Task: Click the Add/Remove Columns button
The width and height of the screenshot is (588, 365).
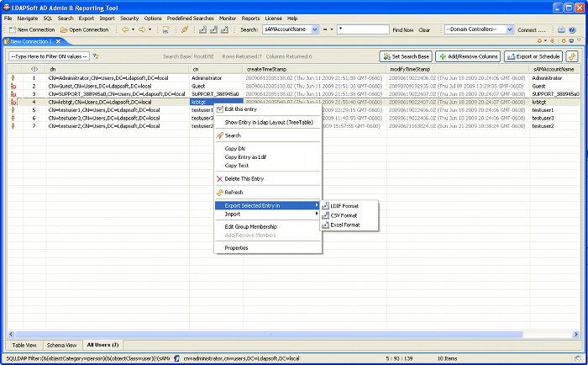Action: (x=468, y=56)
